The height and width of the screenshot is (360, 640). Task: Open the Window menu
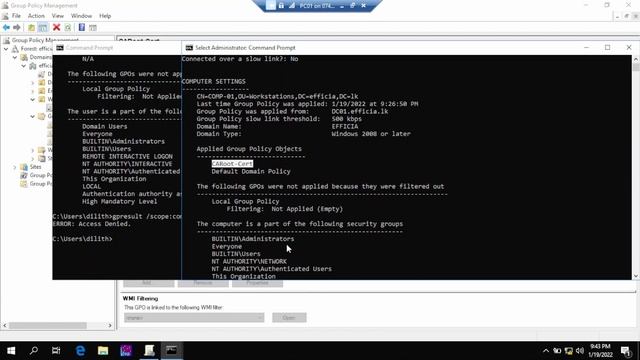coord(81,16)
